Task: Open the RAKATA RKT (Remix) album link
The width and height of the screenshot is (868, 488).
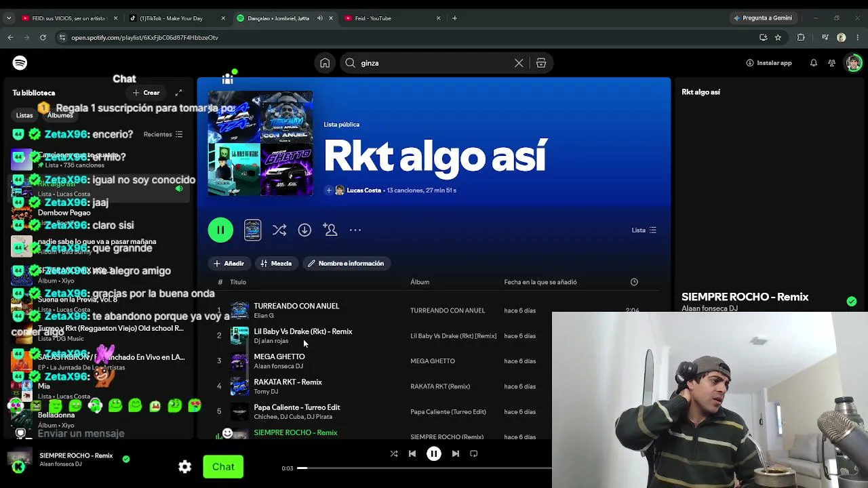Action: pos(440,386)
